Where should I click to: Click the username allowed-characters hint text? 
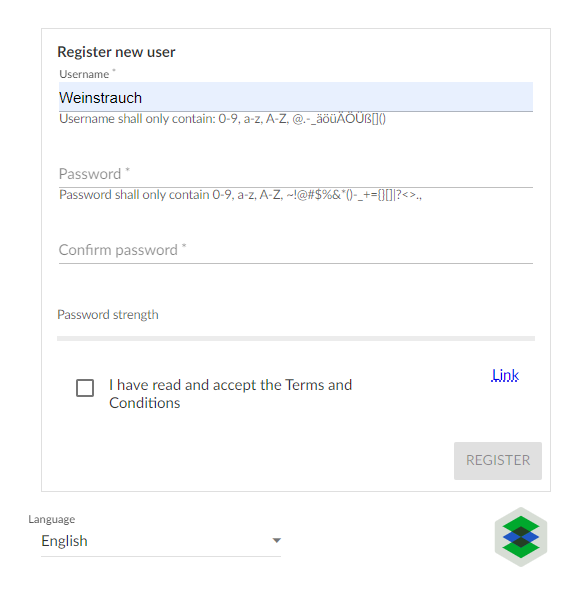point(222,119)
